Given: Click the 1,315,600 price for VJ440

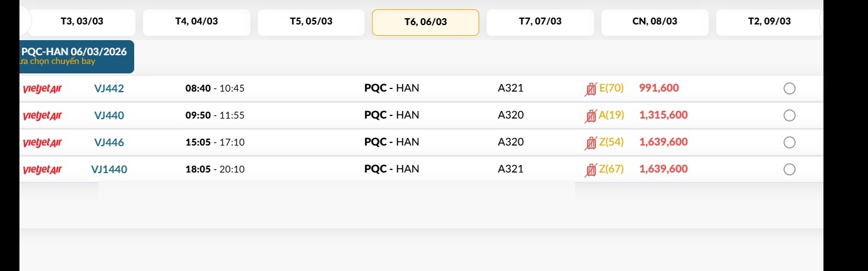Looking at the screenshot, I should [x=664, y=115].
